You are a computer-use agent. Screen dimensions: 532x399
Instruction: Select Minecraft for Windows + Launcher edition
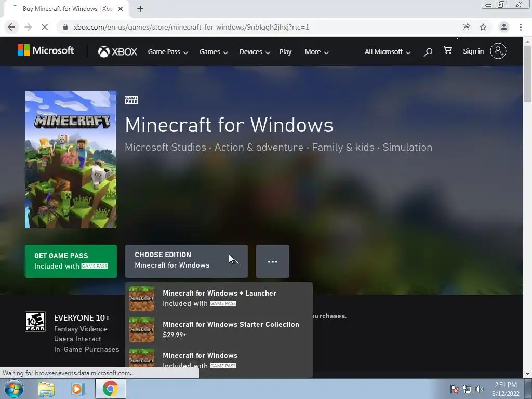[x=219, y=298]
